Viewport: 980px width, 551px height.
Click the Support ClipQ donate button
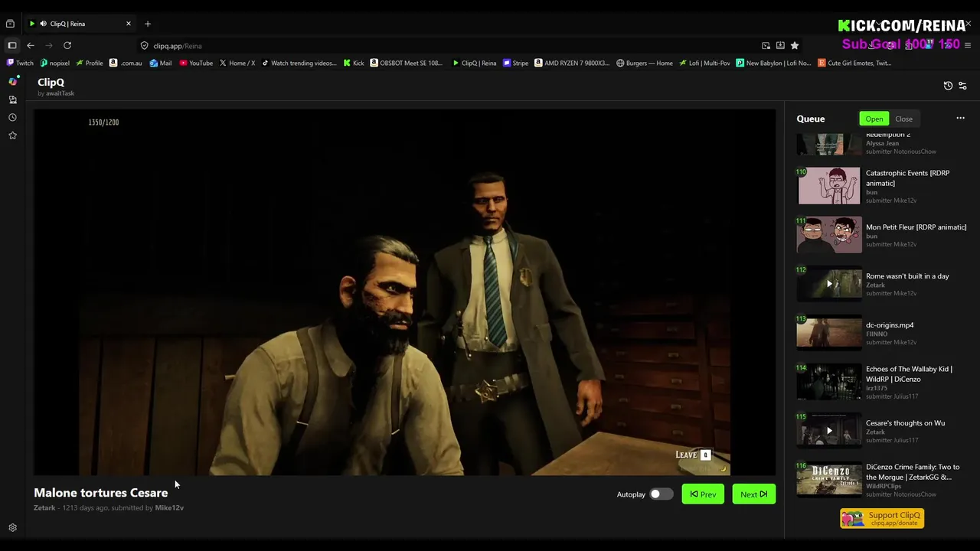[x=882, y=518]
